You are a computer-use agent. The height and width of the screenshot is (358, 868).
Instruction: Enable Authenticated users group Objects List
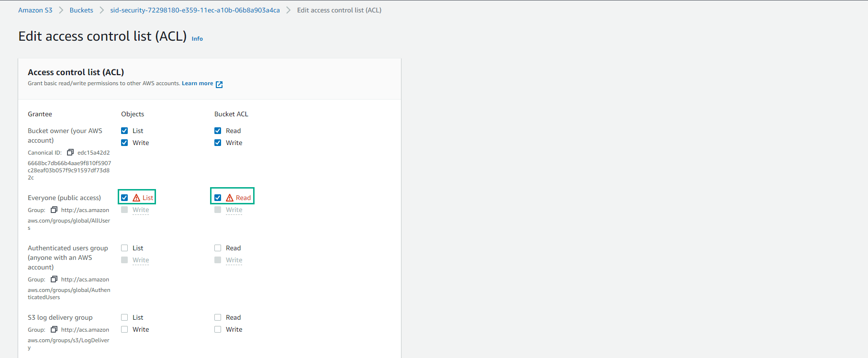(124, 248)
